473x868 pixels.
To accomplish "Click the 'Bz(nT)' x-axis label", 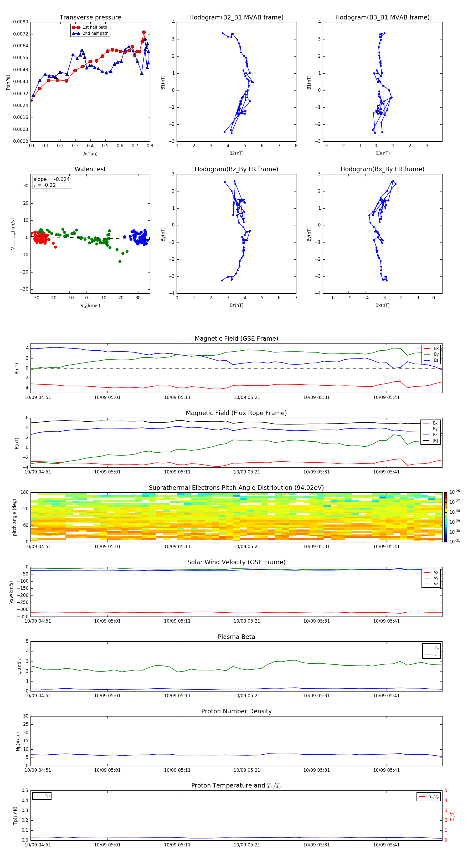I will (236, 305).
